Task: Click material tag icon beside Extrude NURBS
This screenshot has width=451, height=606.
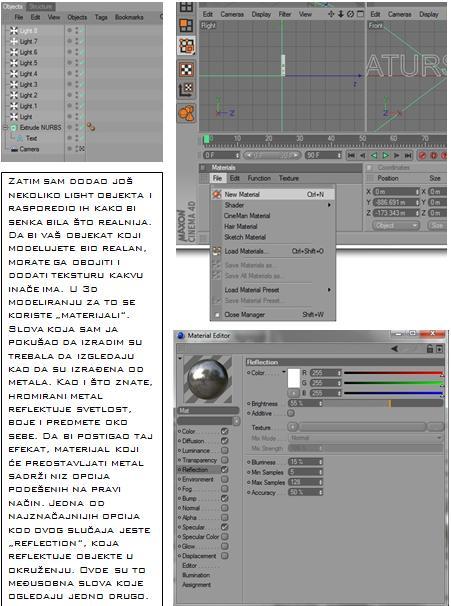Action: click(x=91, y=127)
